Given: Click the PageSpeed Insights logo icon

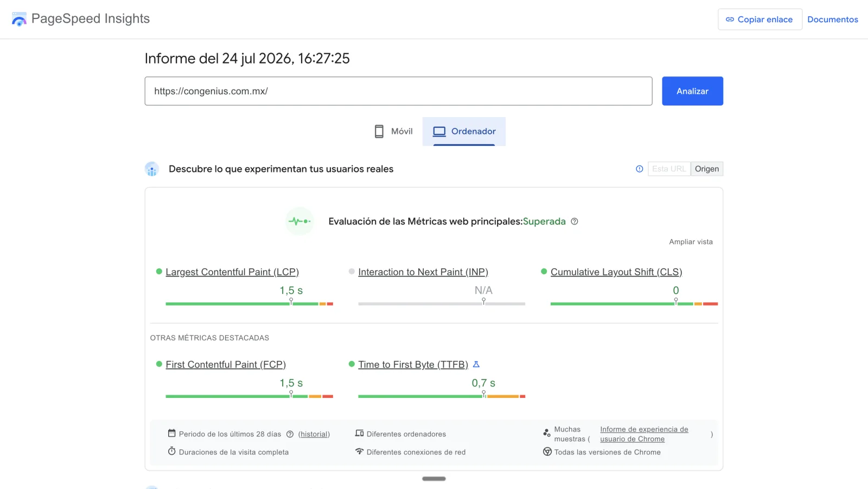Looking at the screenshot, I should coord(19,20).
